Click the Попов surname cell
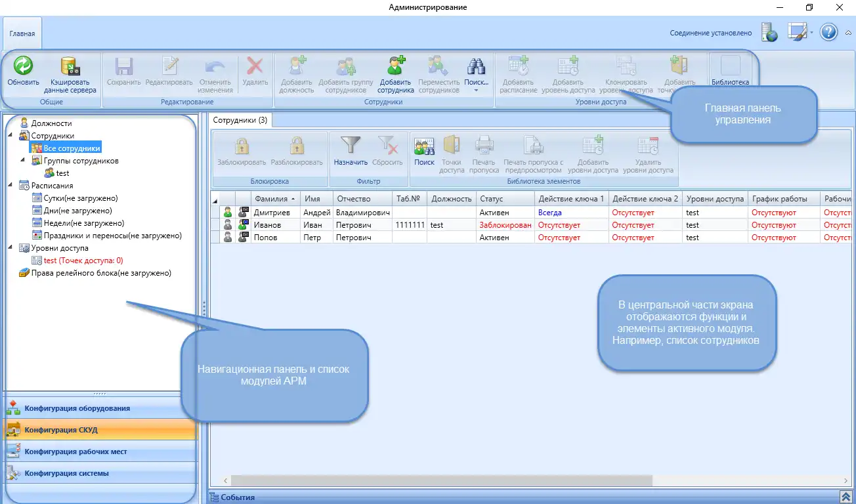This screenshot has height=504, width=856. click(276, 238)
